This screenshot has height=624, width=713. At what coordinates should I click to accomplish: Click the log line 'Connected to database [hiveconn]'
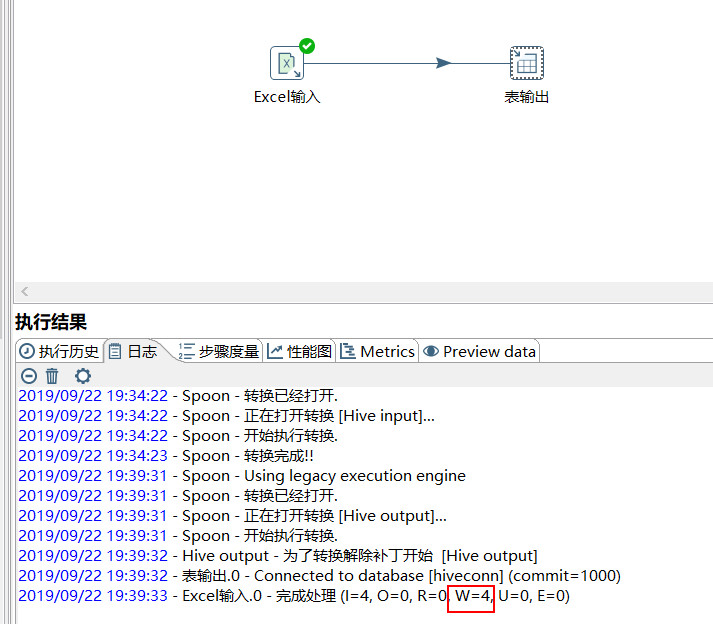pos(319,576)
